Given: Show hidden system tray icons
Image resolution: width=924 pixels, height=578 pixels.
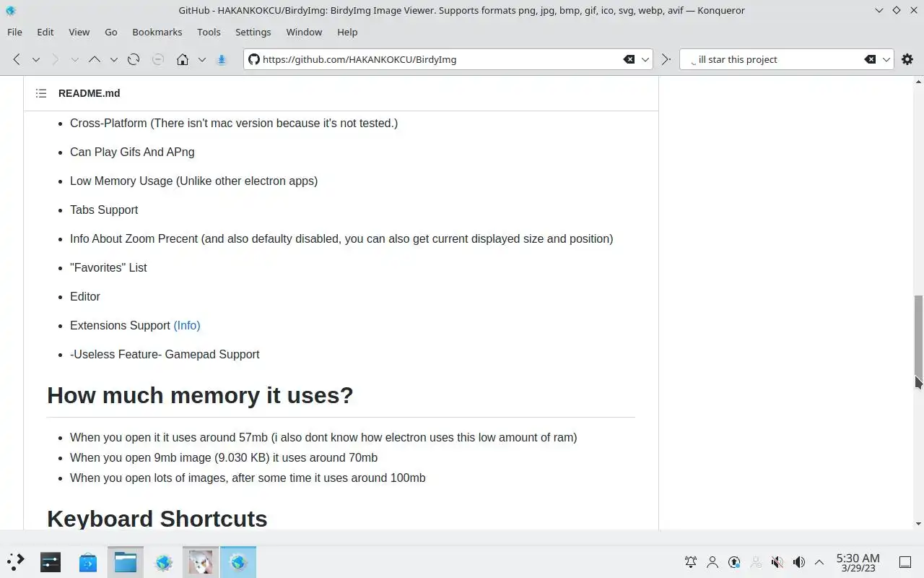Looking at the screenshot, I should pyautogui.click(x=819, y=562).
